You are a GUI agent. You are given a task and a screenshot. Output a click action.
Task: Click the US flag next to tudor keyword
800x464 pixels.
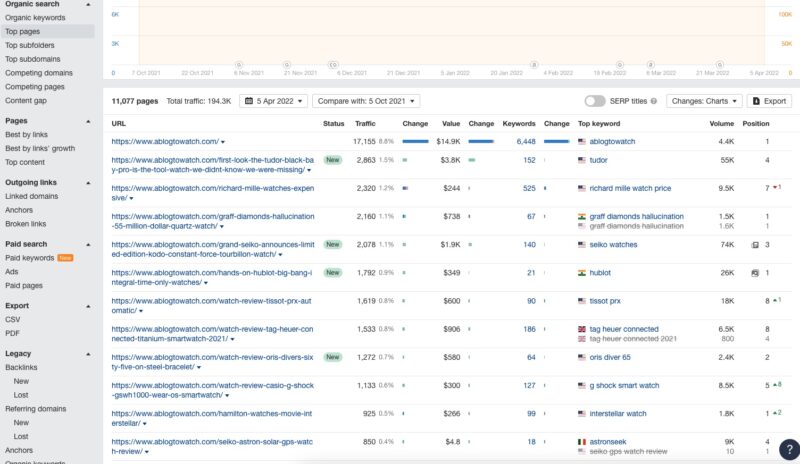coord(582,160)
